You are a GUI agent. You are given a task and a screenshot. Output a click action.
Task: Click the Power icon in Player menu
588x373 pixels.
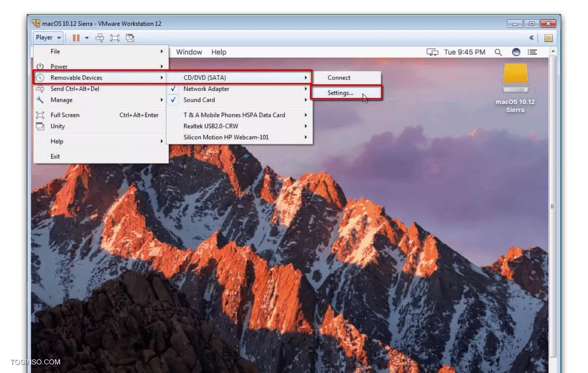point(40,66)
